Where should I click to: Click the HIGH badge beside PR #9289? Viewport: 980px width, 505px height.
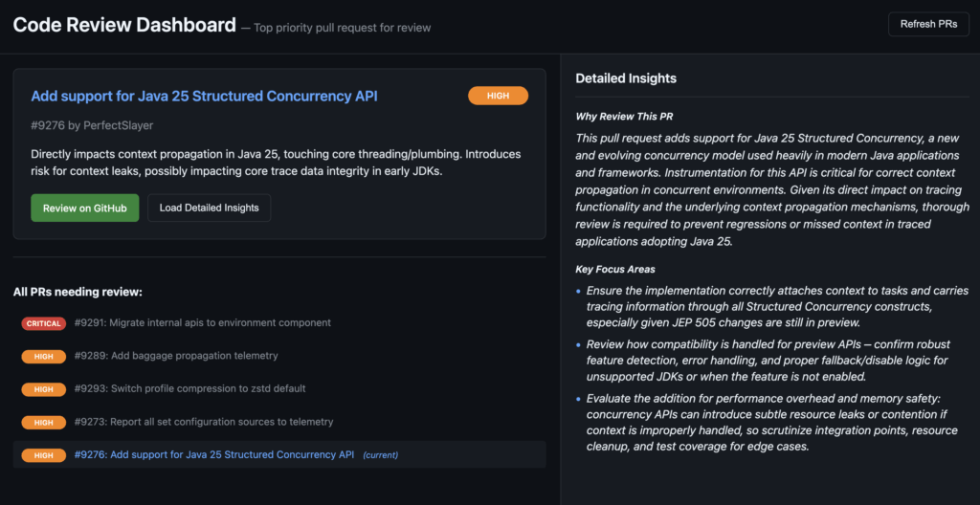[44, 356]
